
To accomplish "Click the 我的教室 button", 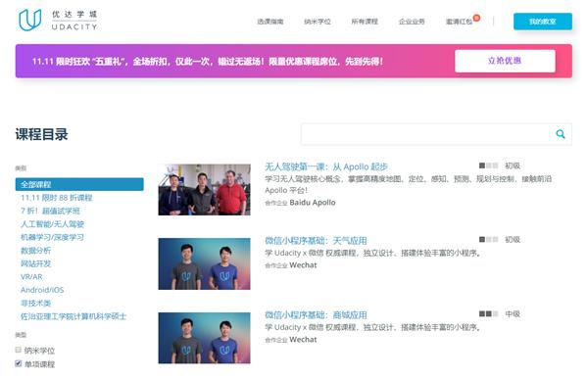I will point(543,22).
